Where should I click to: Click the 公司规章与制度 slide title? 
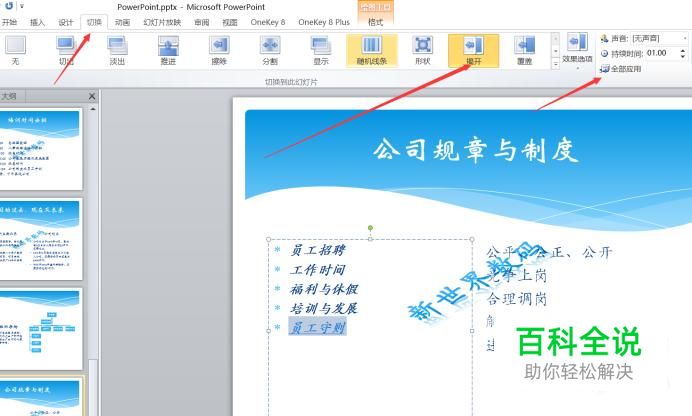point(476,150)
